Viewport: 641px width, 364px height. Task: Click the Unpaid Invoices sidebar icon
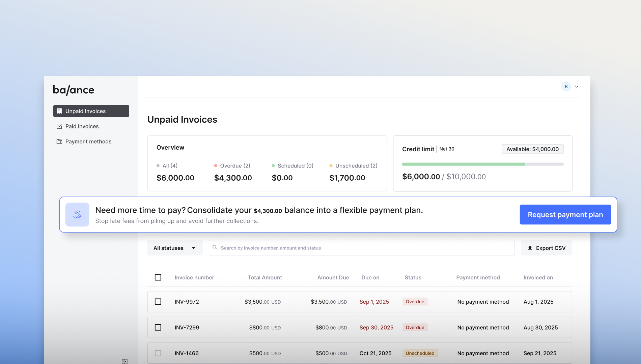point(59,111)
